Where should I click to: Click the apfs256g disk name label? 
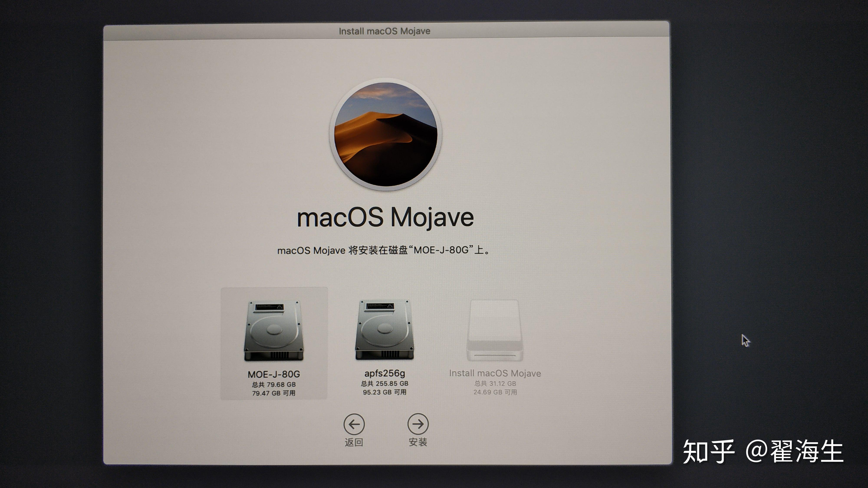[x=385, y=373]
